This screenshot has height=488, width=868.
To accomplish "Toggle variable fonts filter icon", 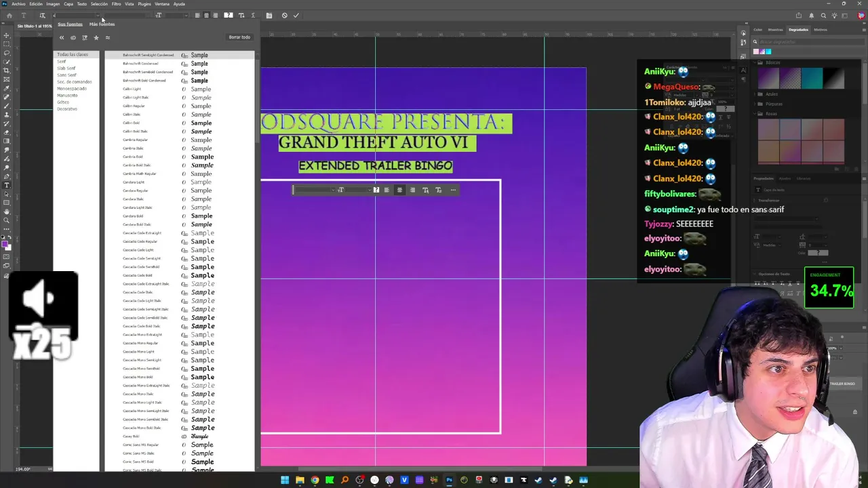I will pos(84,38).
